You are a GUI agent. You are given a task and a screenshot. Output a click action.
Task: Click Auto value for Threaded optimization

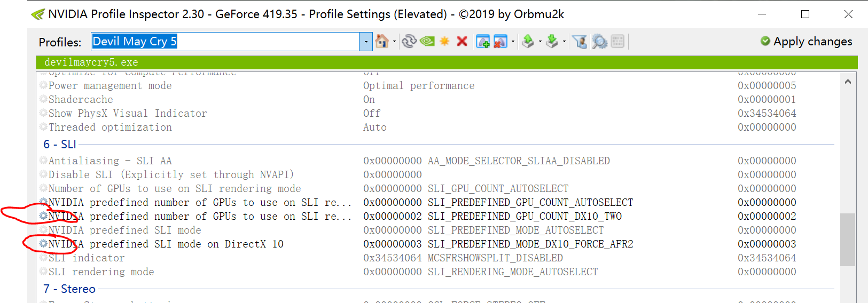375,127
